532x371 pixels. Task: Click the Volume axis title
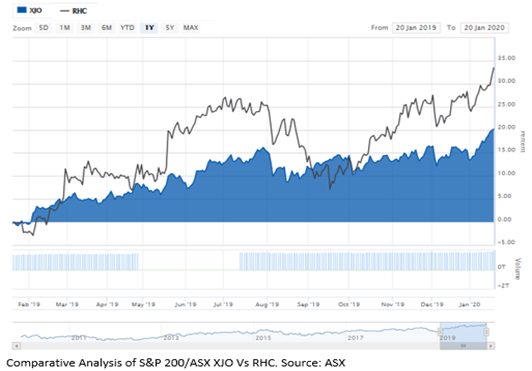[517, 268]
